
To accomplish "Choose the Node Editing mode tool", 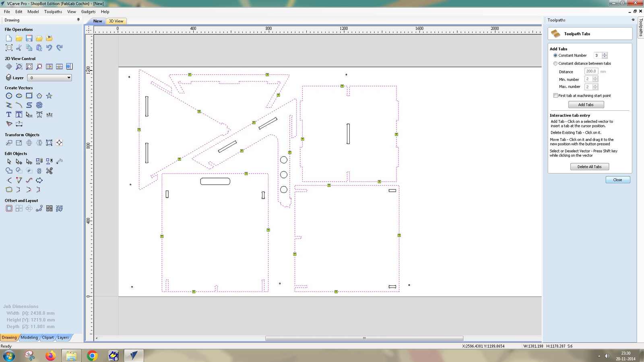I will click(x=19, y=161).
